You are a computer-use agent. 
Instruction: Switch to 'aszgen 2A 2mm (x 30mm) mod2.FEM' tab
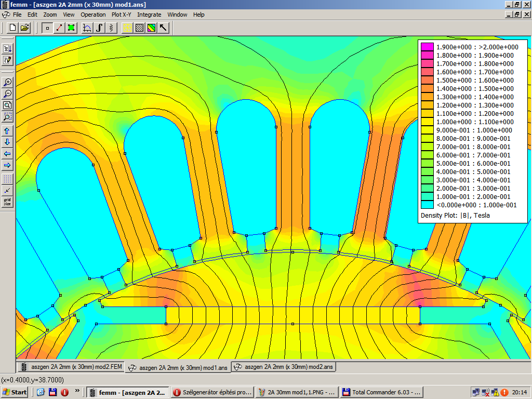(x=71, y=367)
